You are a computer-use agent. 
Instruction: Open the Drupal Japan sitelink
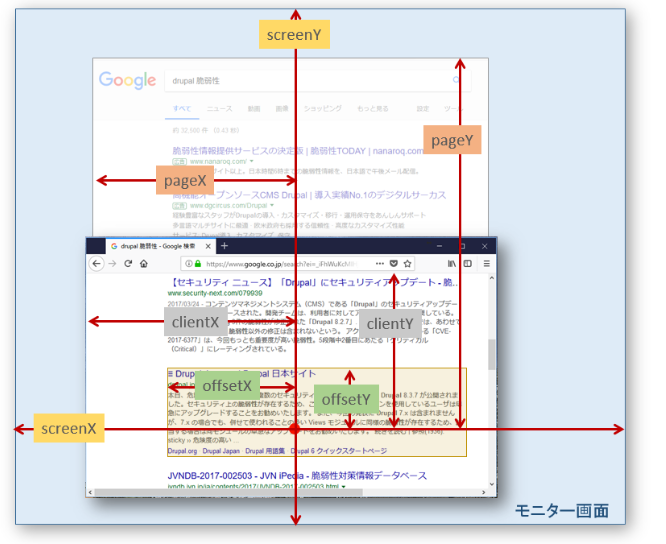pyautogui.click(x=221, y=451)
